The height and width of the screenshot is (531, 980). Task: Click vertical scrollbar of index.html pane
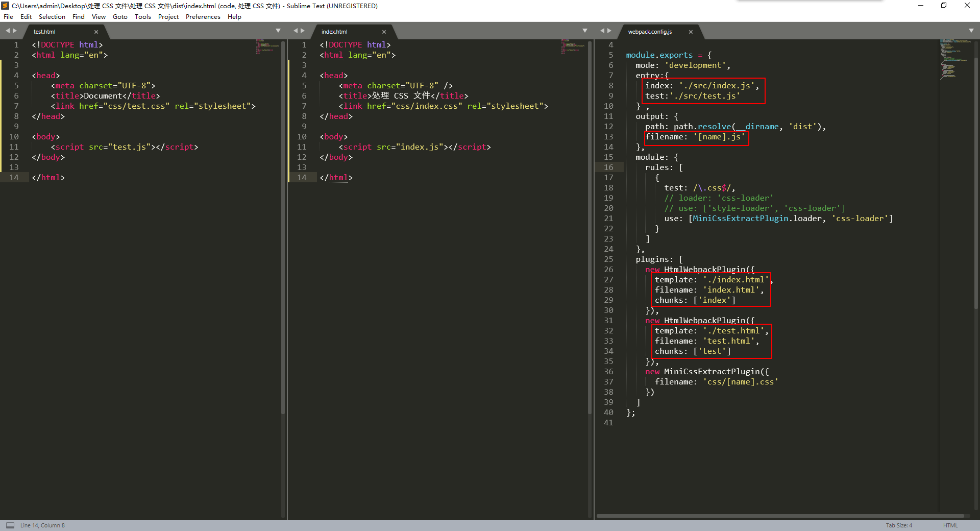(590, 227)
